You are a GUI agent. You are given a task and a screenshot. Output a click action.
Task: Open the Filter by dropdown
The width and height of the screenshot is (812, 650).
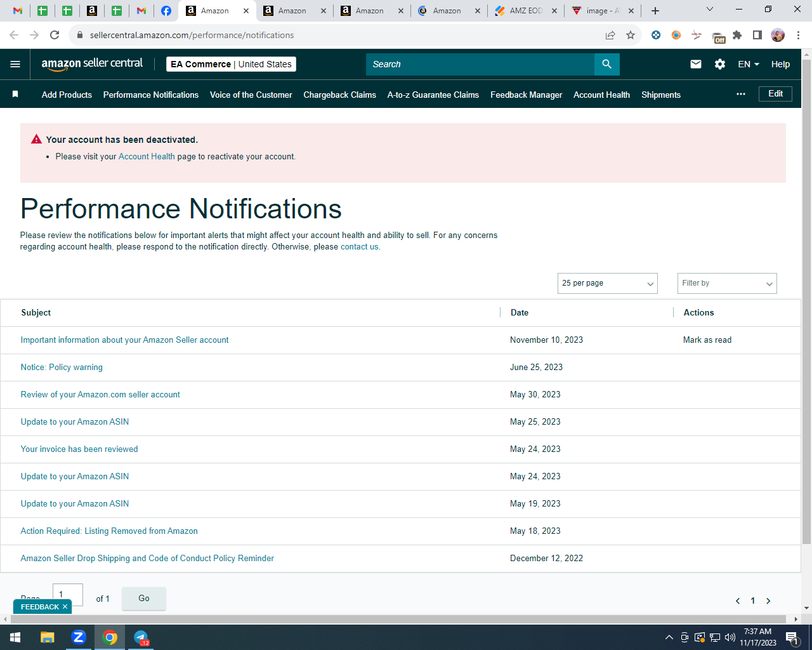point(727,283)
